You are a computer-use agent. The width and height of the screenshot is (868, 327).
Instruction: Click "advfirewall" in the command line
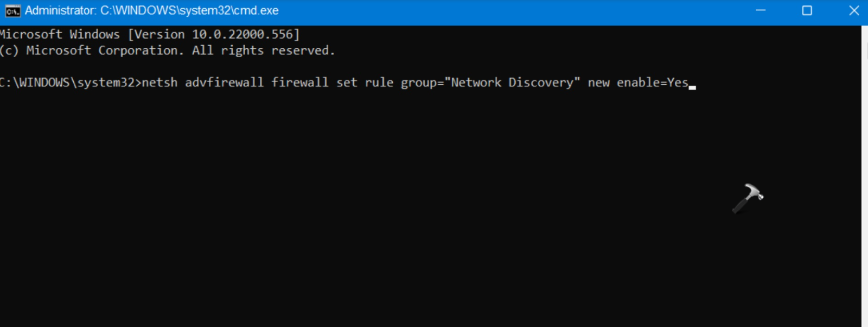tap(224, 83)
